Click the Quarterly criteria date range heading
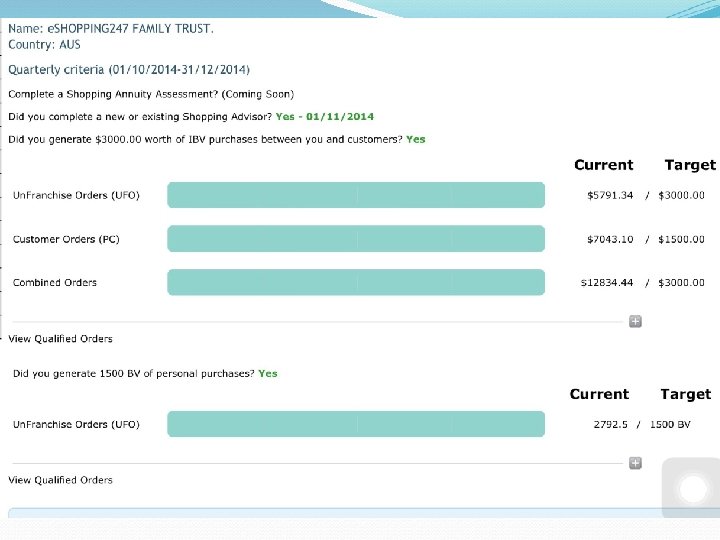720x540 pixels. tap(130, 70)
